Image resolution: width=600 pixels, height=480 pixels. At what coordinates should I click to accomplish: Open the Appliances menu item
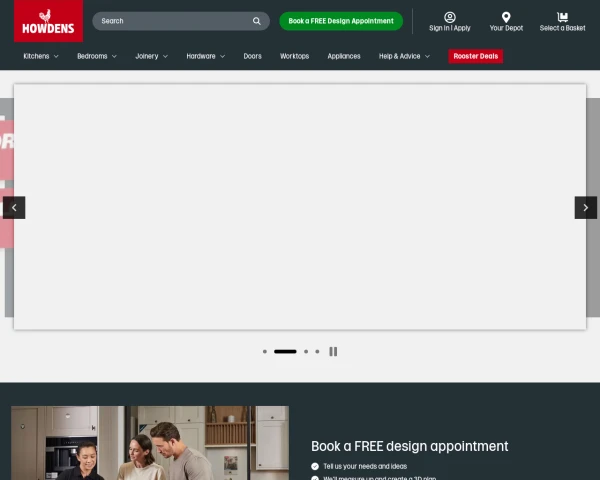tap(344, 56)
